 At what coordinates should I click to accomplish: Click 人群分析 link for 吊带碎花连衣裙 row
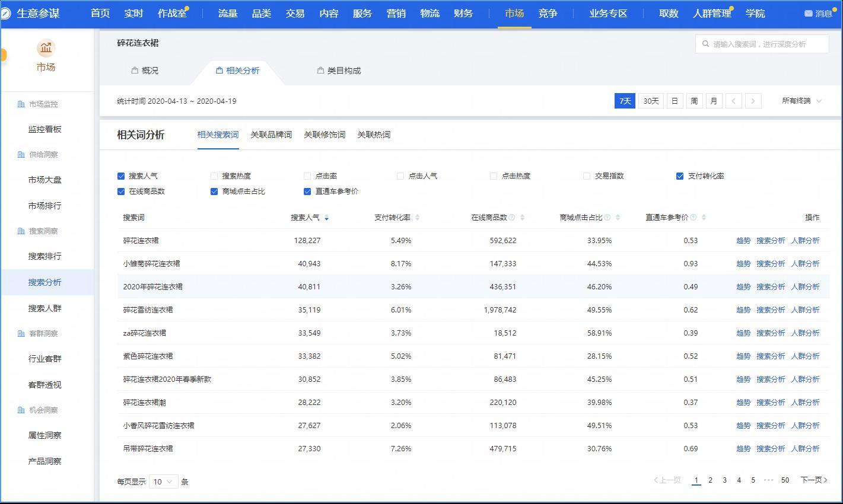805,449
